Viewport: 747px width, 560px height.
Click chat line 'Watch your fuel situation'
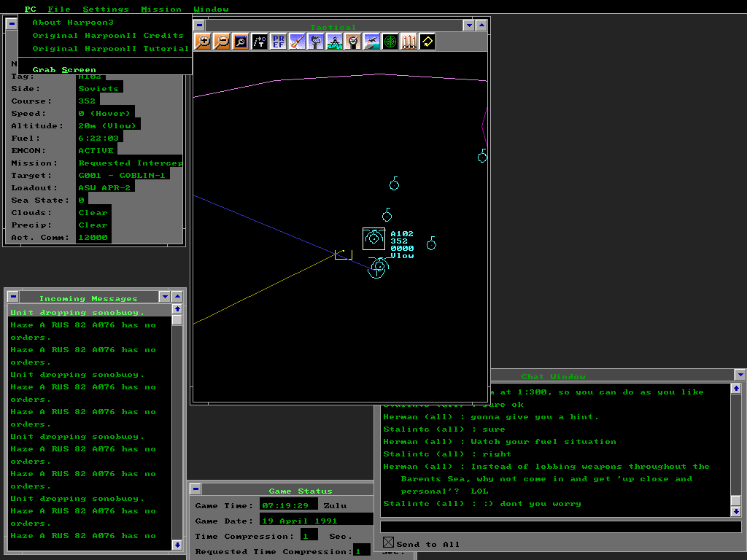[543, 441]
